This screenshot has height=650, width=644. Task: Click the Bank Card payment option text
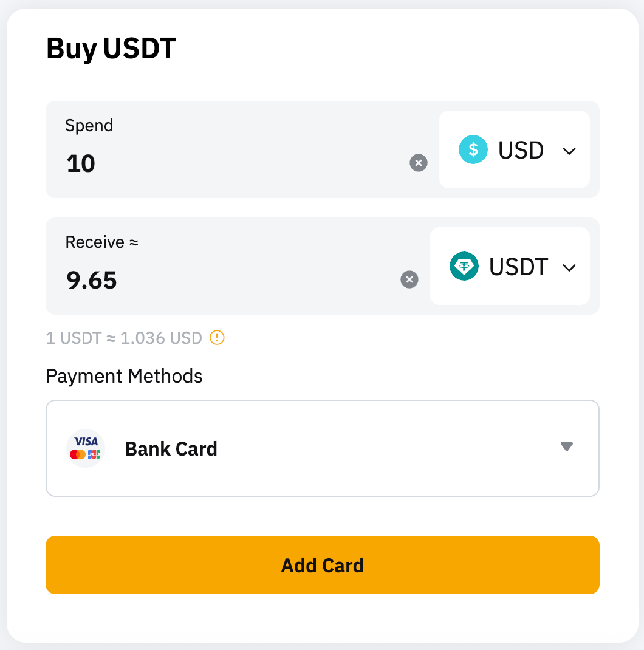[x=171, y=449]
